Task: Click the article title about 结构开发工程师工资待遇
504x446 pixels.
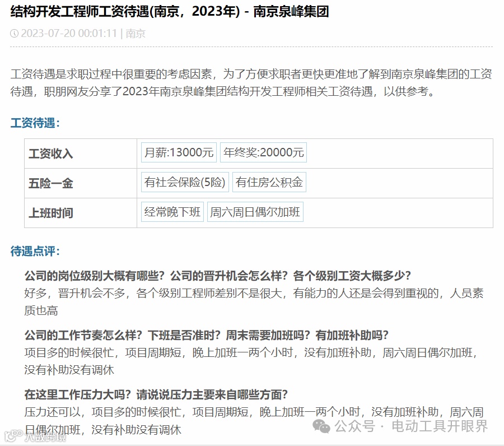Action: pyautogui.click(x=170, y=12)
